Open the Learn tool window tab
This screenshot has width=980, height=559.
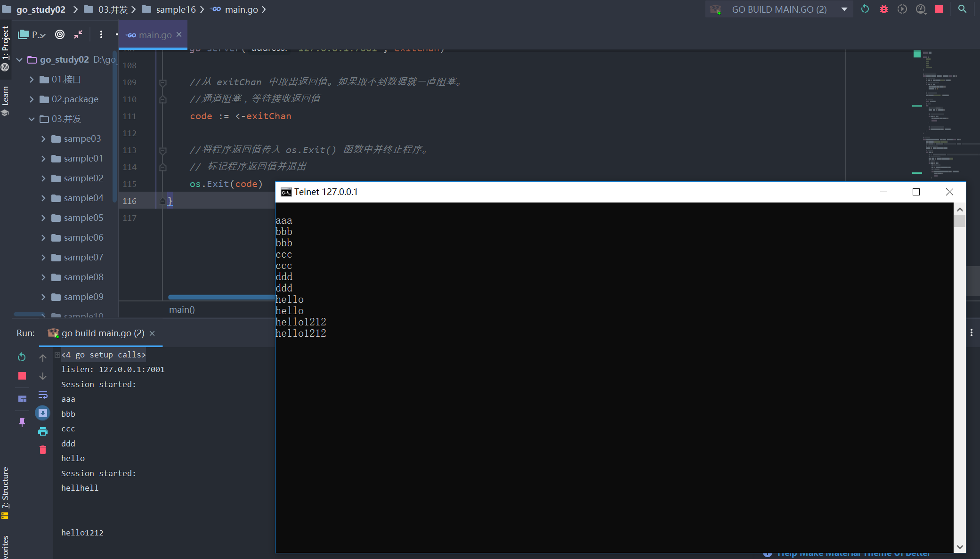tap(5, 100)
